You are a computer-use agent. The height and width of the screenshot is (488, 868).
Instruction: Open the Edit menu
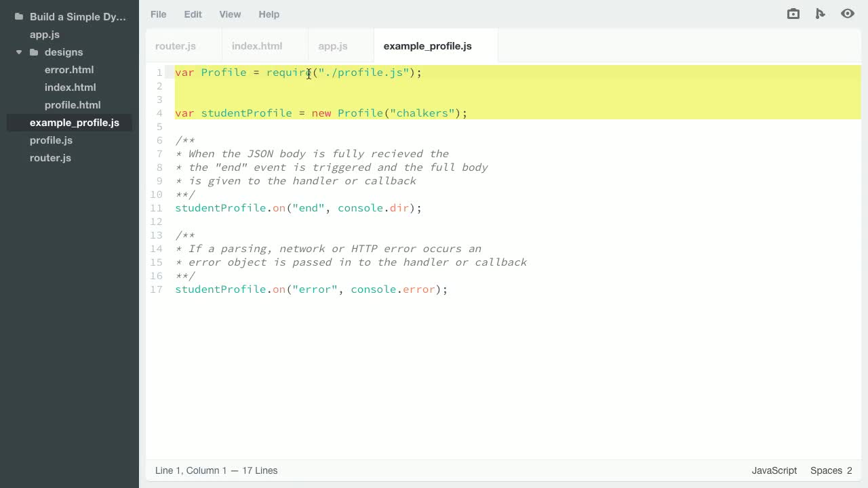pyautogui.click(x=193, y=14)
